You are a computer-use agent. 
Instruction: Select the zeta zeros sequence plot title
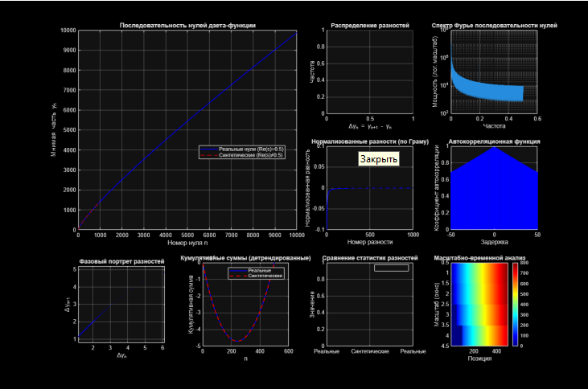click(x=187, y=25)
